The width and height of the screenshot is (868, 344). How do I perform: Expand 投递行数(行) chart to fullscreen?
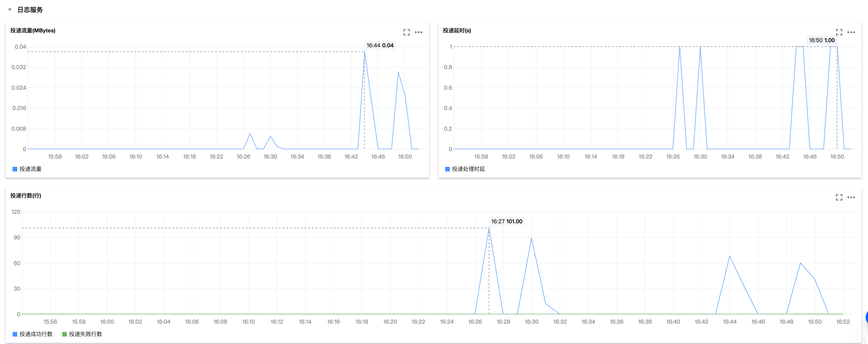tap(839, 198)
